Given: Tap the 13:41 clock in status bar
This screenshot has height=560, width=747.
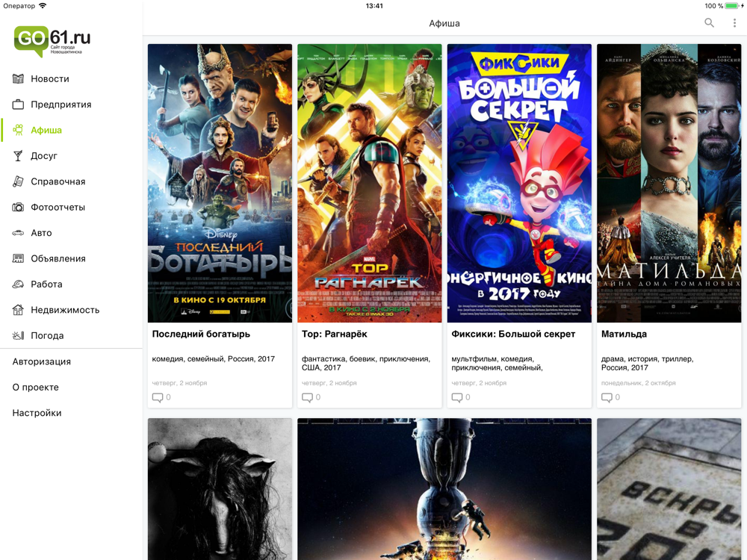Looking at the screenshot, I should click(x=374, y=6).
